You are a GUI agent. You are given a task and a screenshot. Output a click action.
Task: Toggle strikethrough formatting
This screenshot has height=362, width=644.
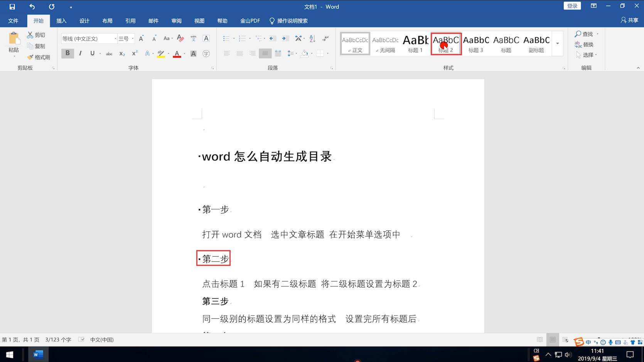tap(109, 54)
